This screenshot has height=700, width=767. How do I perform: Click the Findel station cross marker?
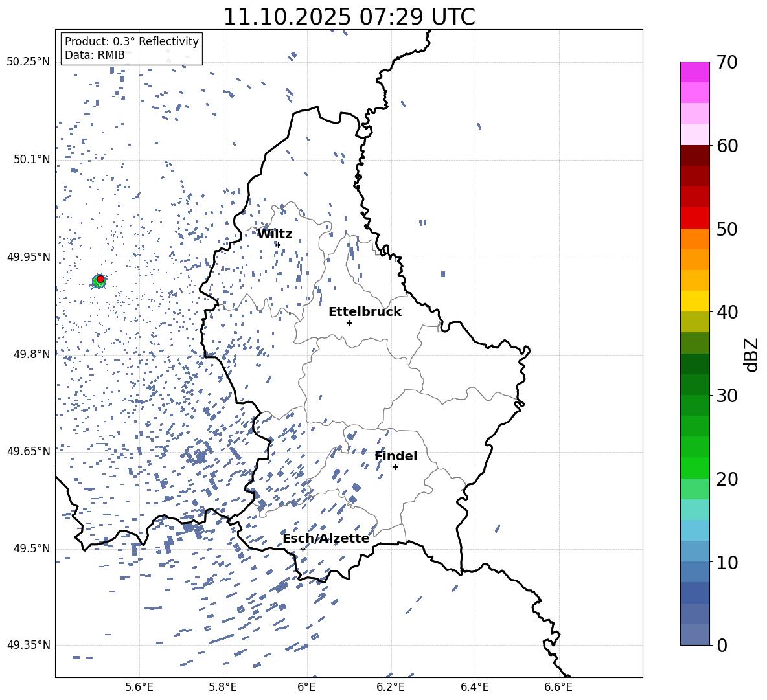point(395,468)
